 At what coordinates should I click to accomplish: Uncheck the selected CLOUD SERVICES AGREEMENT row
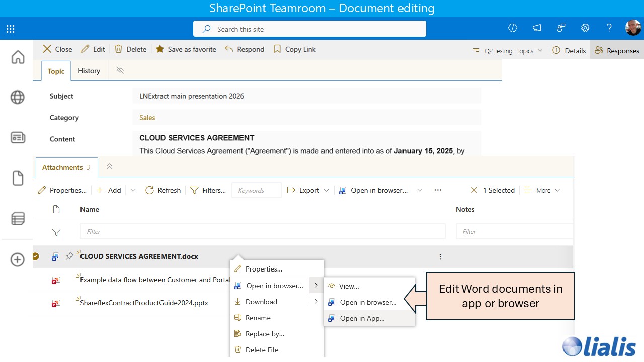point(35,256)
